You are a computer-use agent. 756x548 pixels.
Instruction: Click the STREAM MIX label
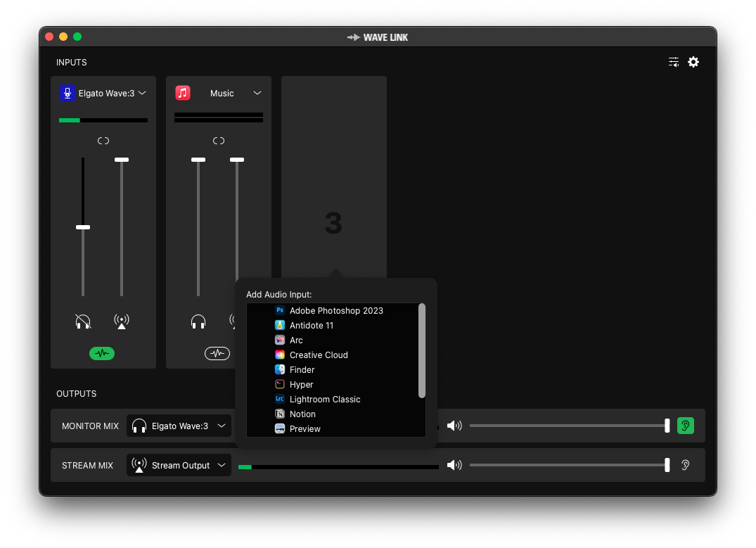[x=87, y=466]
